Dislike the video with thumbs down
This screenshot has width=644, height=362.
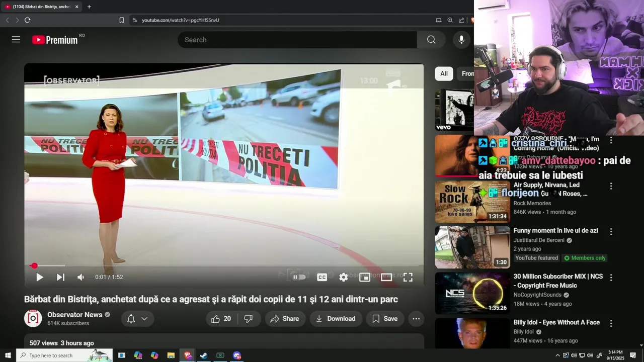click(x=249, y=319)
